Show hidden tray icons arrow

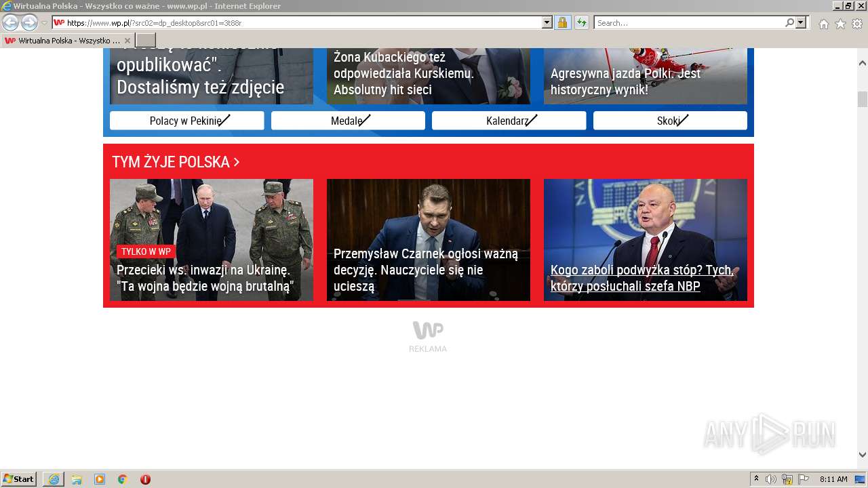click(757, 479)
